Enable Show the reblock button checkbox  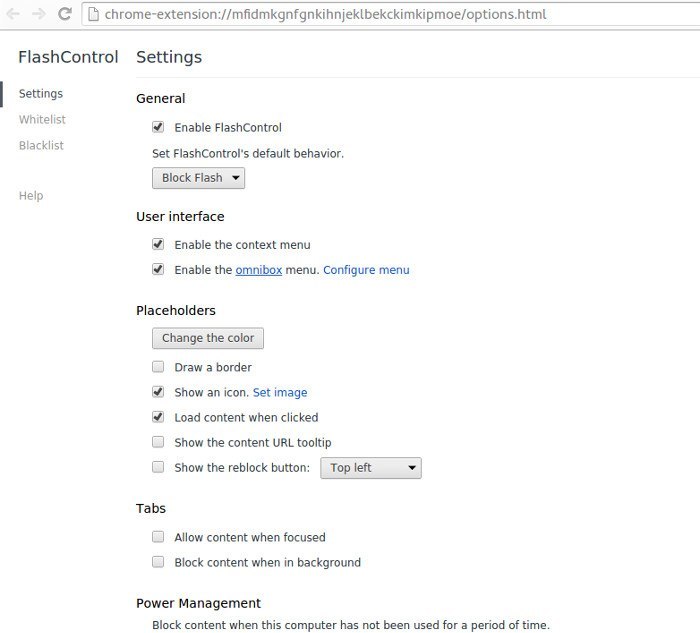tap(158, 467)
